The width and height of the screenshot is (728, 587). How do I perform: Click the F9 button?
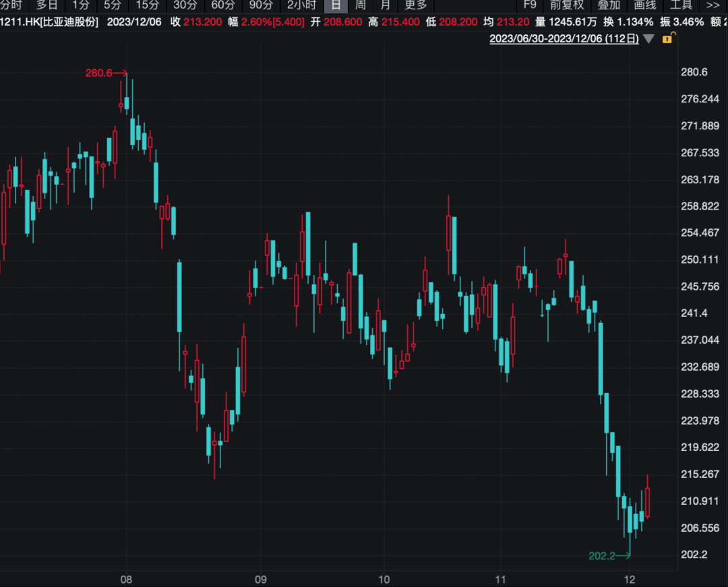[530, 5]
